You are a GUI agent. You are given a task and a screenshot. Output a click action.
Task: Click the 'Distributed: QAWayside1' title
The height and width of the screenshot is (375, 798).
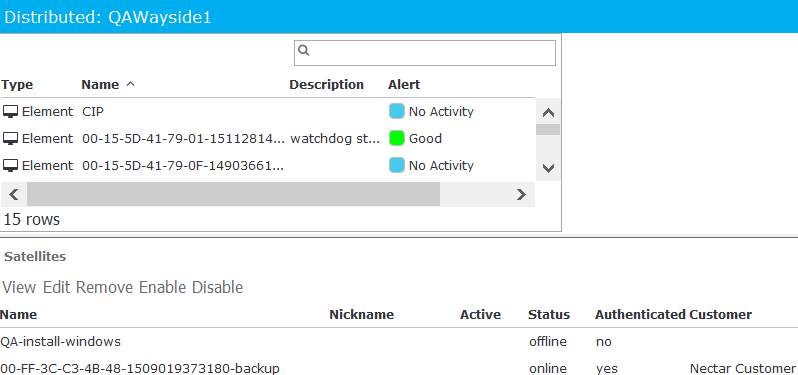pyautogui.click(x=107, y=17)
